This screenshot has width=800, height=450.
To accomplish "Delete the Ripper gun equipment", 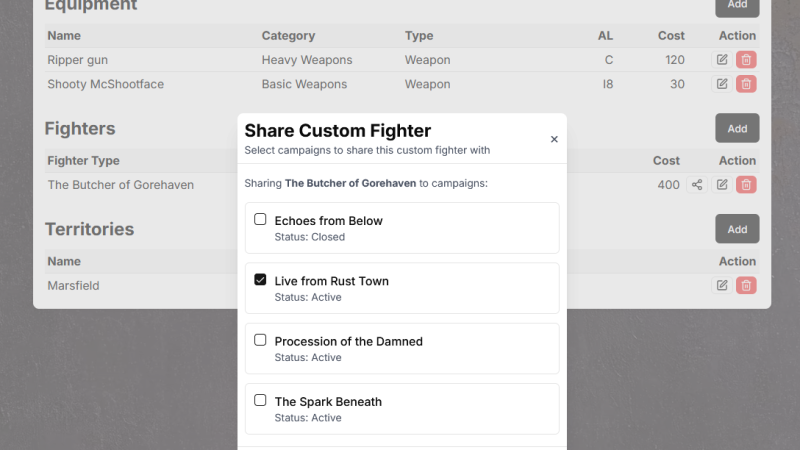I will (746, 60).
